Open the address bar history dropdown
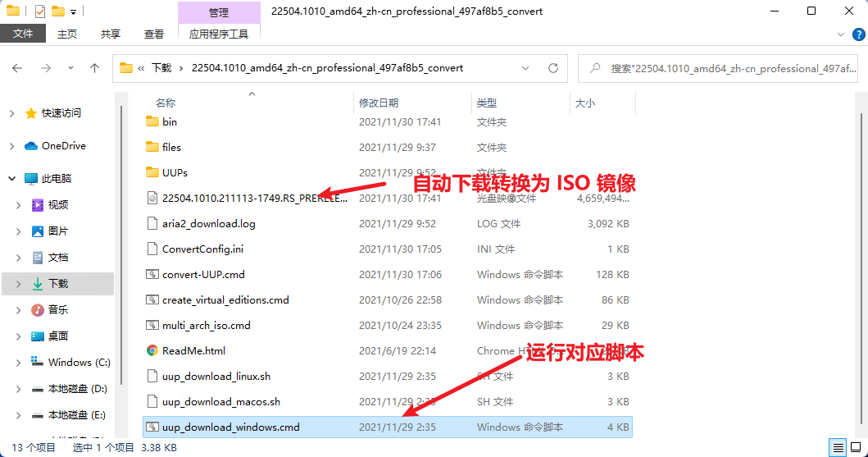868x457 pixels. (525, 68)
